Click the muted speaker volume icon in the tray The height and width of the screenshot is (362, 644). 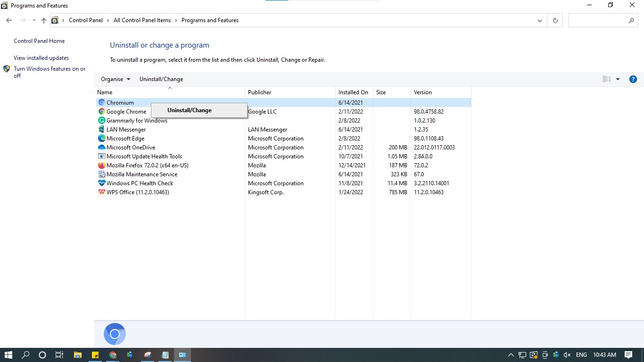(x=567, y=355)
